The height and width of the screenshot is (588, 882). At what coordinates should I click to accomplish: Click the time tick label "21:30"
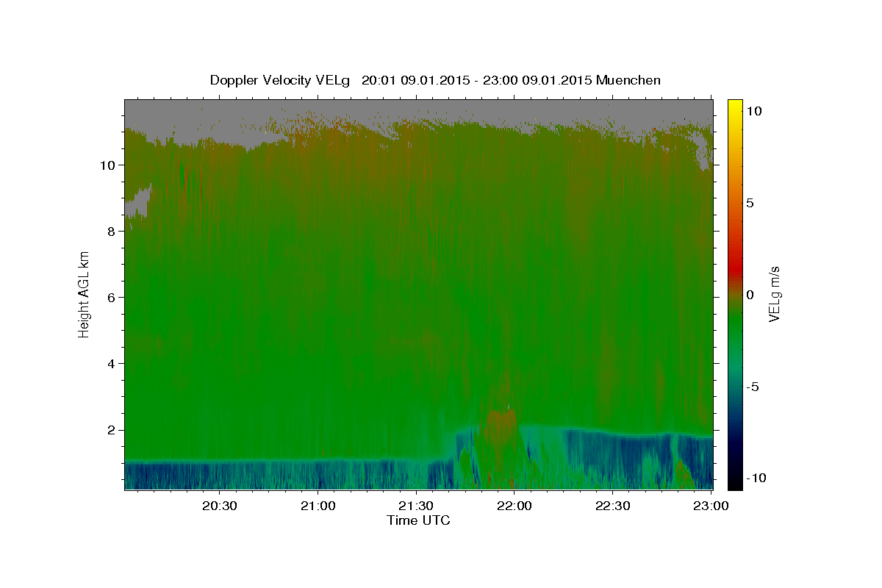click(416, 506)
